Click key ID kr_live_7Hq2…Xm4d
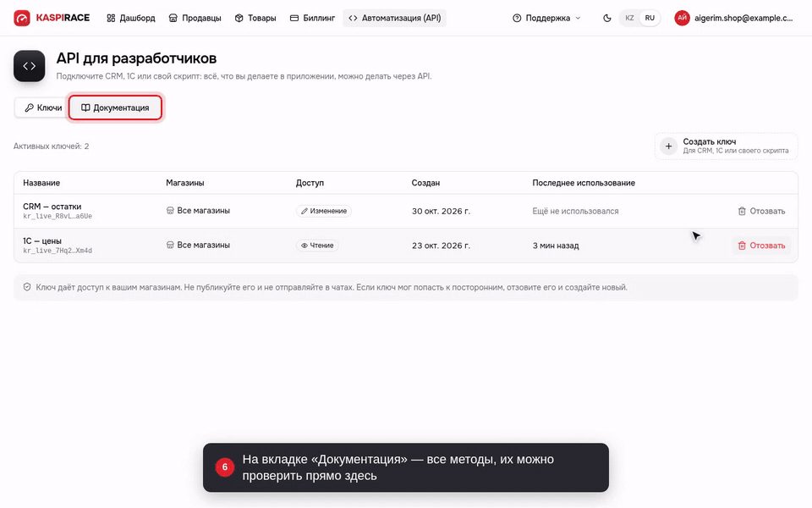Image resolution: width=812 pixels, height=508 pixels. (58, 251)
